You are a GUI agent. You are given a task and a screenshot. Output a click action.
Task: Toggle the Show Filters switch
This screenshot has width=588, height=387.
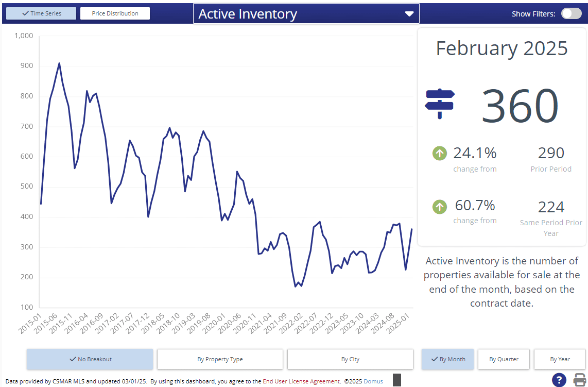(571, 13)
